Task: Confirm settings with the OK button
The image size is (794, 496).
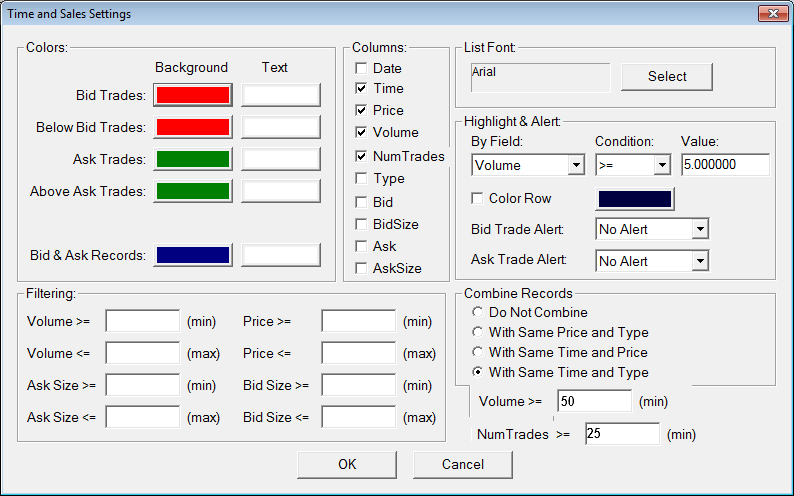Action: (347, 465)
